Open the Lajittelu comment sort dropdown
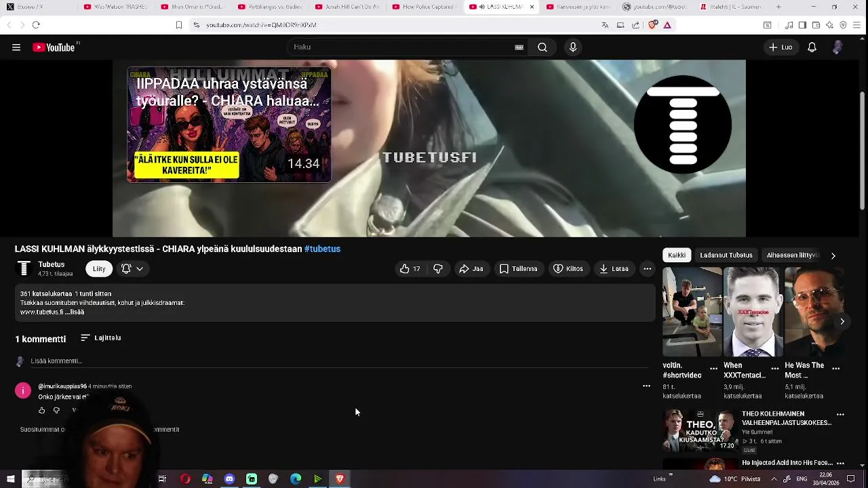The image size is (868, 488). pyautogui.click(x=100, y=338)
